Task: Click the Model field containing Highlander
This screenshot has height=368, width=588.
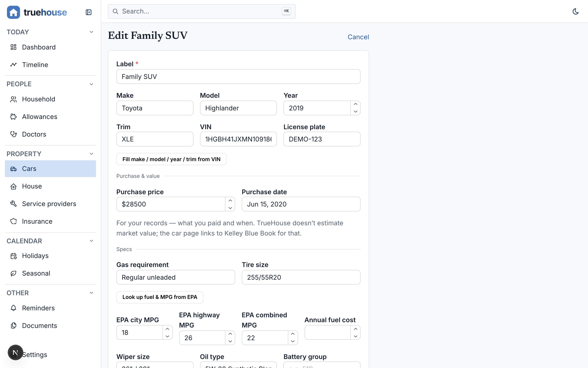Action: (238, 108)
